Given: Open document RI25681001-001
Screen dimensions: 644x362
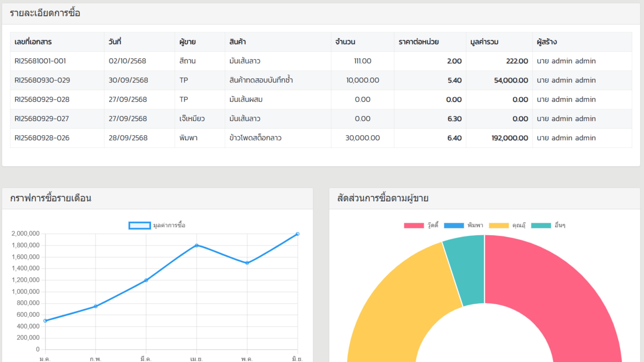Looking at the screenshot, I should tap(40, 61).
